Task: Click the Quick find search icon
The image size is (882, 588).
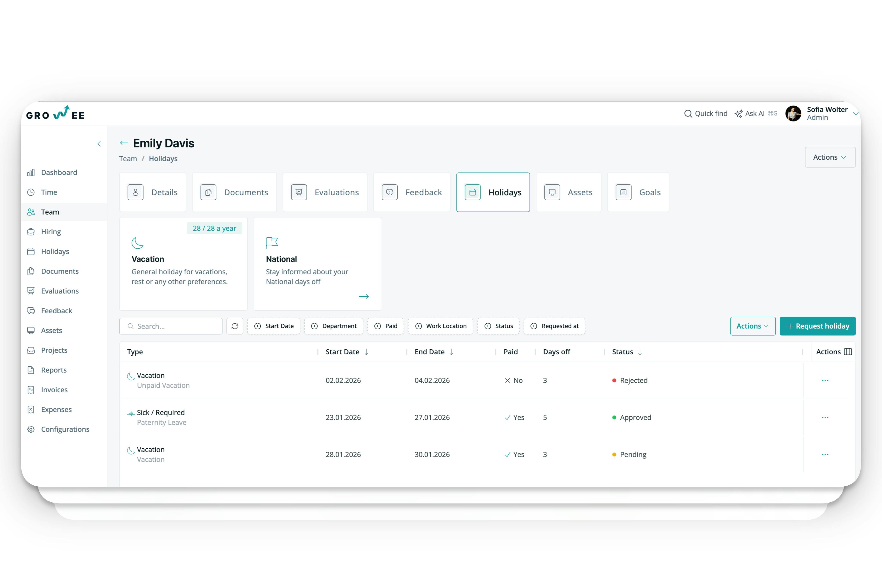Action: click(x=689, y=113)
